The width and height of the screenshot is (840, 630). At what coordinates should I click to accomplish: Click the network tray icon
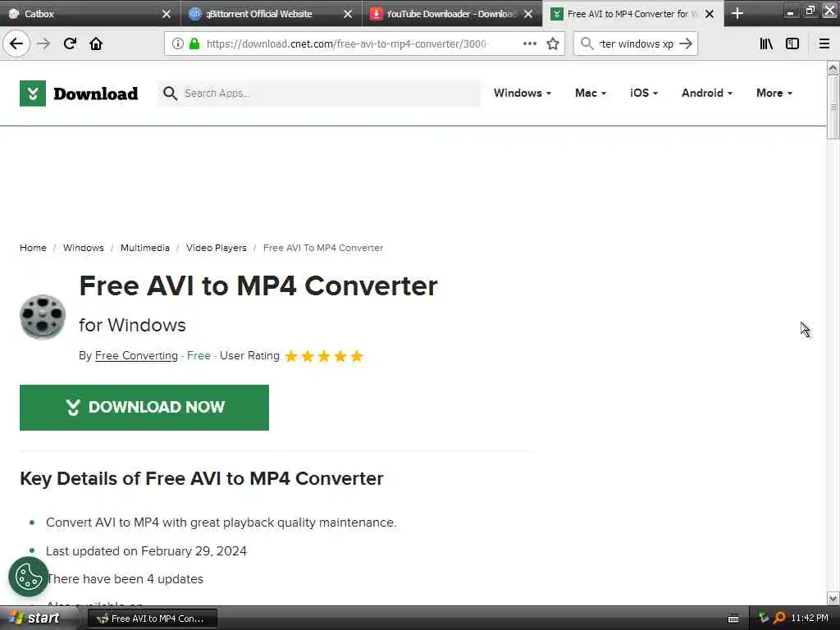(x=764, y=619)
